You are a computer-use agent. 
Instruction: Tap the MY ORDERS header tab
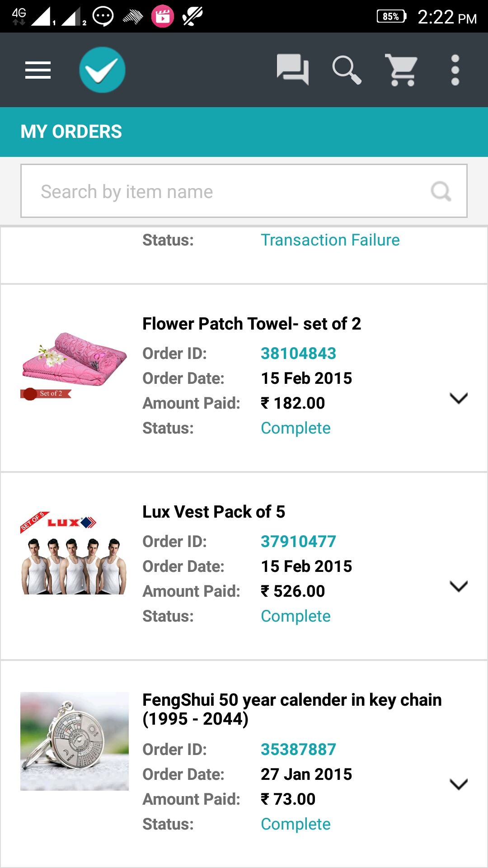[71, 132]
